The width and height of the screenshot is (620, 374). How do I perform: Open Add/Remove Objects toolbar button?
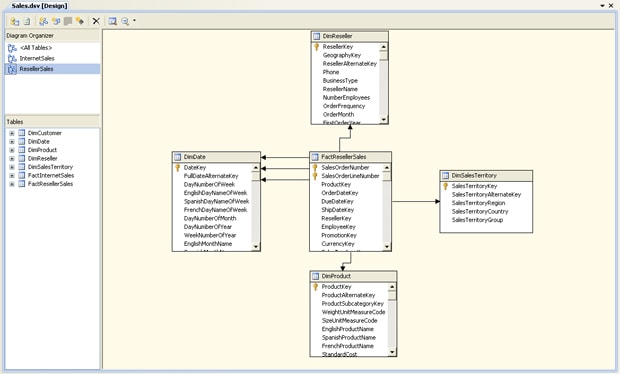pyautogui.click(x=15, y=21)
